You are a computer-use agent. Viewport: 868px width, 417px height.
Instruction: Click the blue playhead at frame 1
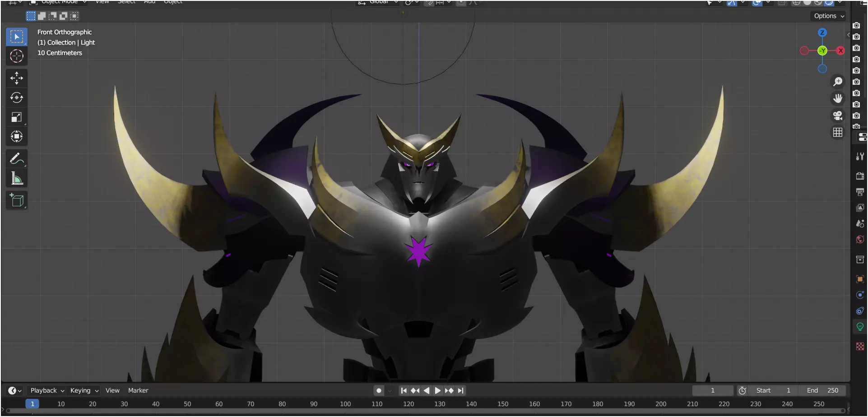(32, 404)
